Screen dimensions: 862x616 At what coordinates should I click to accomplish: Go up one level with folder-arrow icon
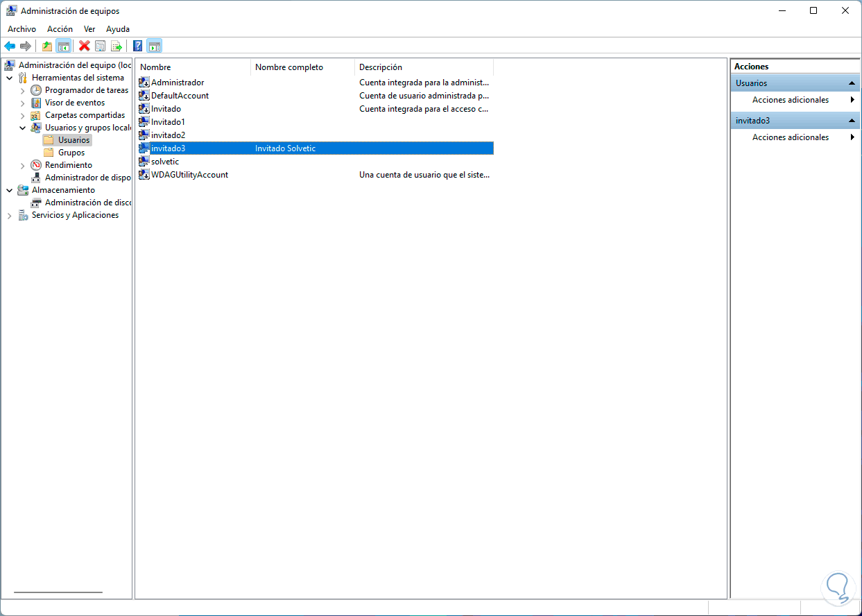click(x=46, y=46)
